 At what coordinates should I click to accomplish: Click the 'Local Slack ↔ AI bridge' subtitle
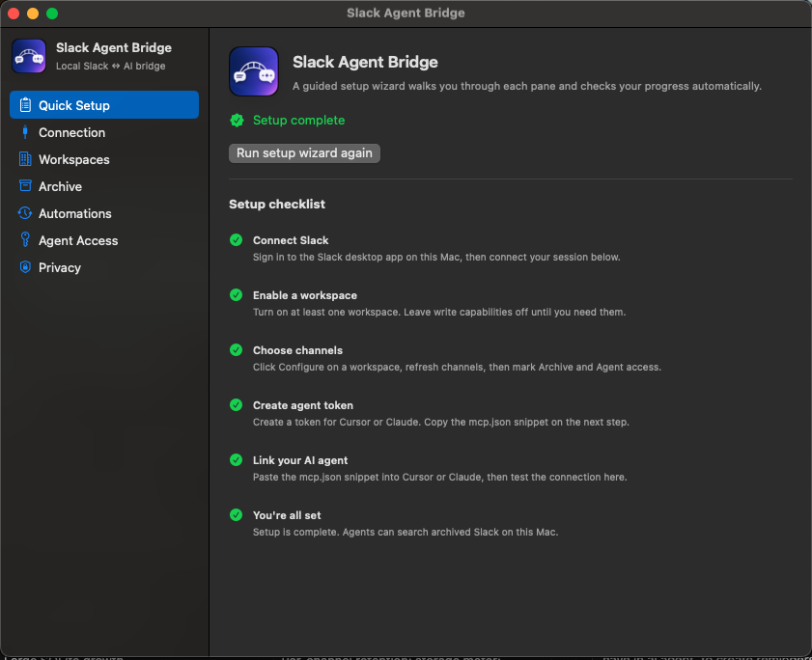(111, 67)
